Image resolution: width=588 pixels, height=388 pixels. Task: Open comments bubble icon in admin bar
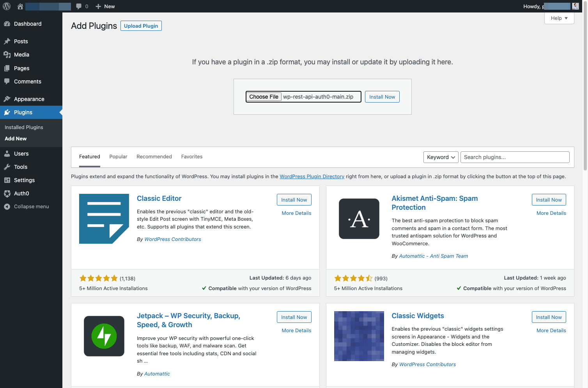coord(79,6)
